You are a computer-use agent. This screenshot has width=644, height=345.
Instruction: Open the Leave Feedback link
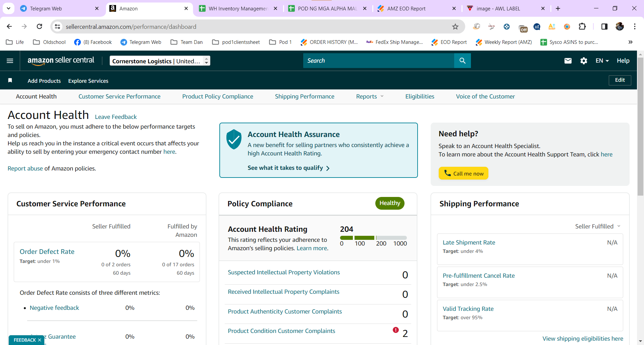[116, 117]
